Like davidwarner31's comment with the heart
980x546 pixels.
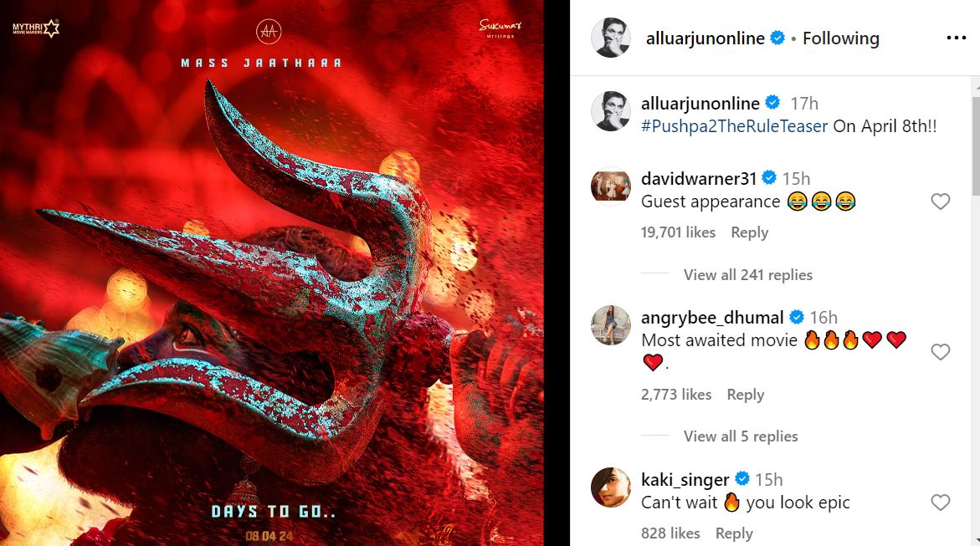point(940,202)
